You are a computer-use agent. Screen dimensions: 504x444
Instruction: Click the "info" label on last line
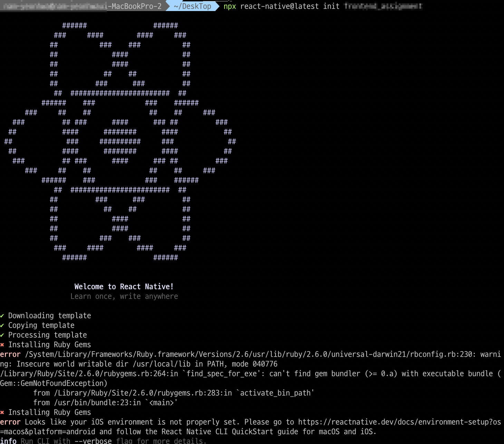pos(8,441)
